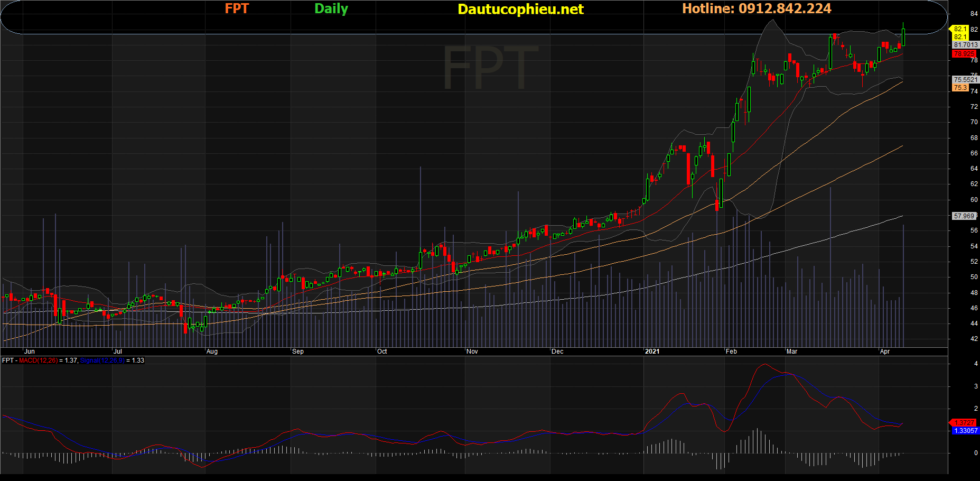Select the 75.5521 gray price label
980x481 pixels.
click(966, 80)
